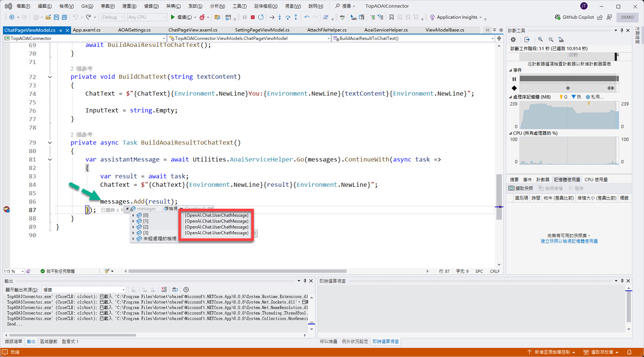The height and width of the screenshot is (357, 644).
Task: Stop debugging with the red square
Action: click(x=253, y=17)
